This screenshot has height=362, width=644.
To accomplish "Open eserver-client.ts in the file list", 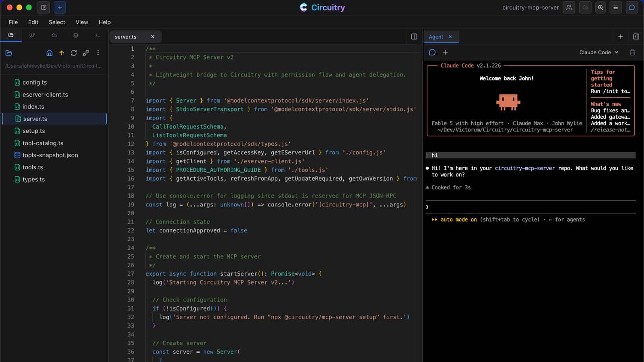I will click(x=54, y=95).
